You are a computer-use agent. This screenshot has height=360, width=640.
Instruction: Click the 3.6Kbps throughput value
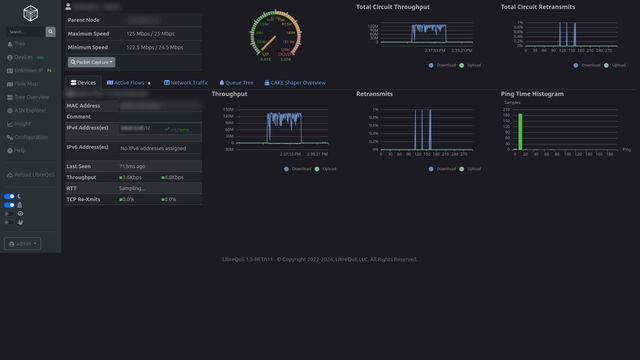pyautogui.click(x=131, y=177)
